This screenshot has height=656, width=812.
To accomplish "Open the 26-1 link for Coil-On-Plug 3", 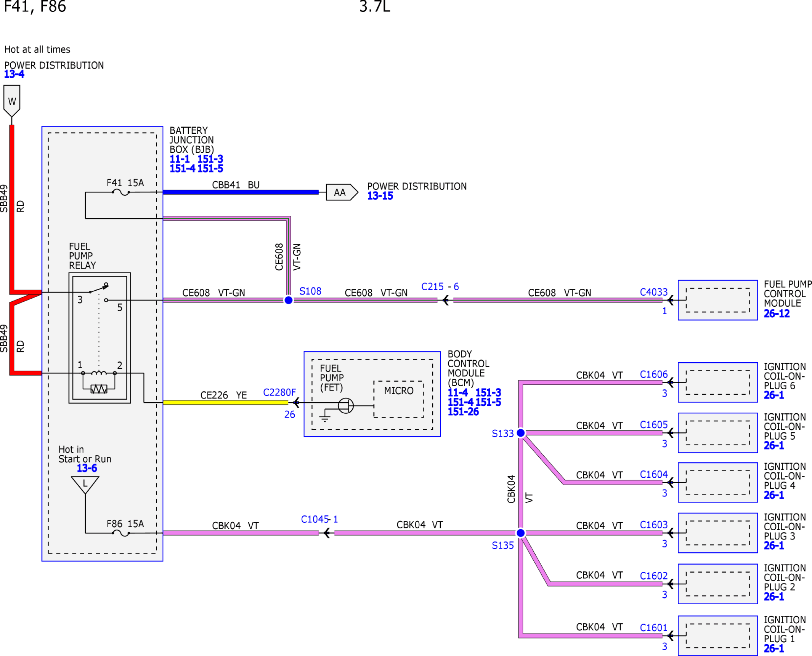I will click(773, 546).
